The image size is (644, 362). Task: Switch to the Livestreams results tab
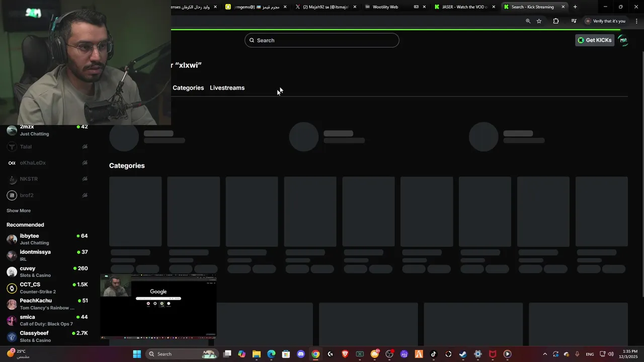click(x=227, y=87)
